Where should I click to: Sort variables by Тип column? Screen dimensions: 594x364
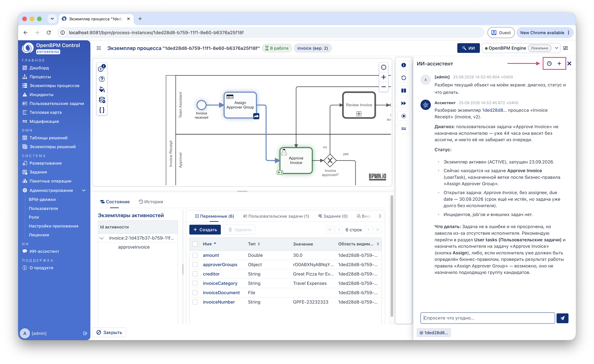[254, 244]
